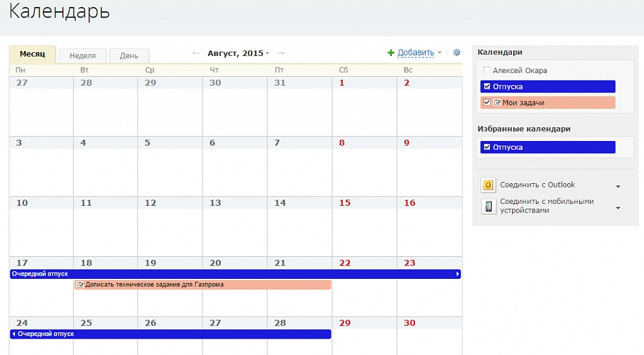Go to previous month arrow
The height and width of the screenshot is (355, 644).
196,54
